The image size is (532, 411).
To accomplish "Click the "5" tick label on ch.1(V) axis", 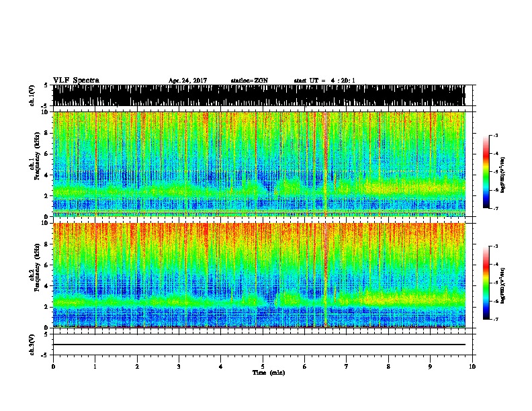I will (x=46, y=85).
